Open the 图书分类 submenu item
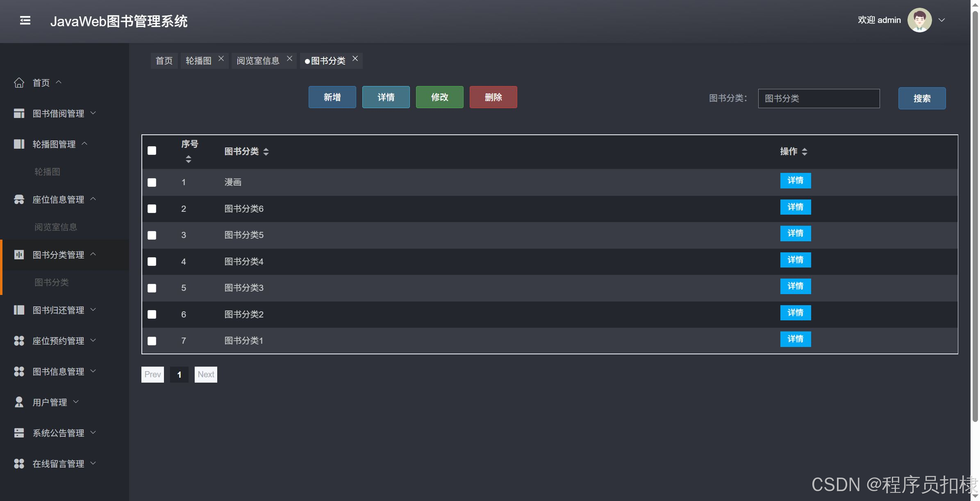This screenshot has width=980, height=501. [52, 282]
